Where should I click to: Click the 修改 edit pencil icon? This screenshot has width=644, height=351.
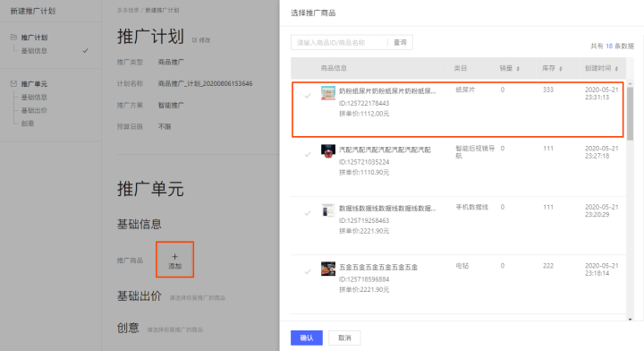[x=195, y=40]
